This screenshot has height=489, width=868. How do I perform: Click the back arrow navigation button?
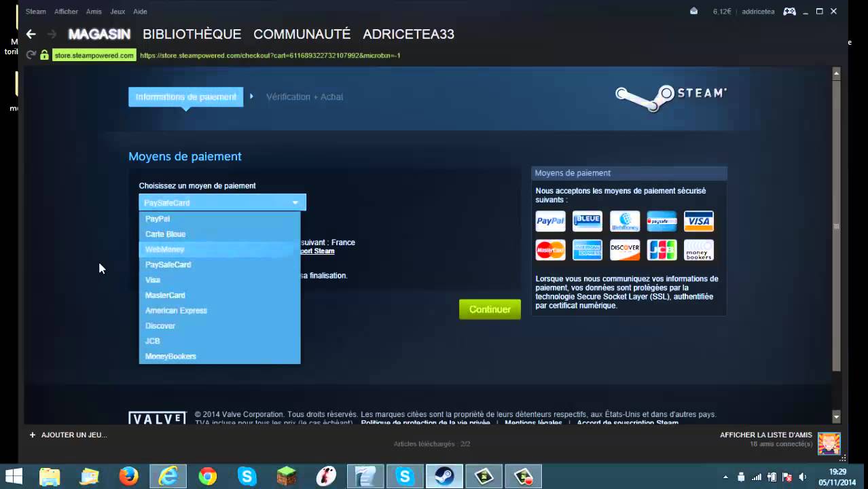[31, 34]
